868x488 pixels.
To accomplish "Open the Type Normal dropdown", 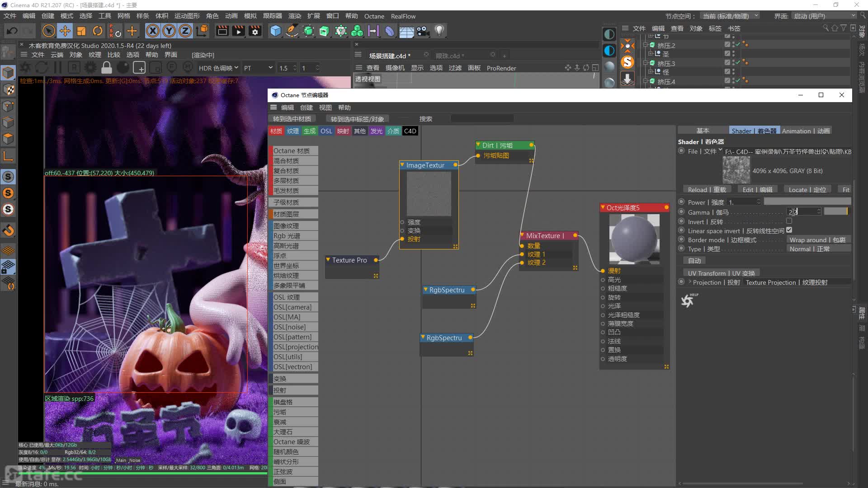I will [x=819, y=249].
